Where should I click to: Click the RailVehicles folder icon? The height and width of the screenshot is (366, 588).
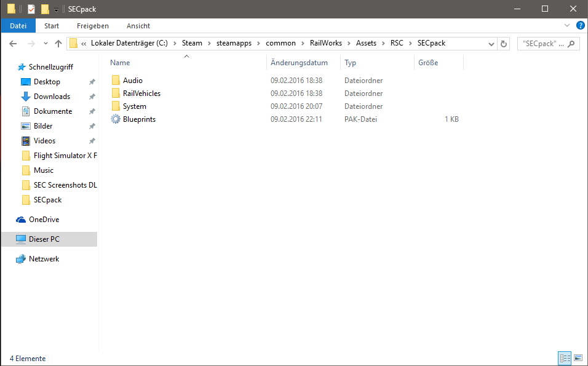(x=116, y=93)
